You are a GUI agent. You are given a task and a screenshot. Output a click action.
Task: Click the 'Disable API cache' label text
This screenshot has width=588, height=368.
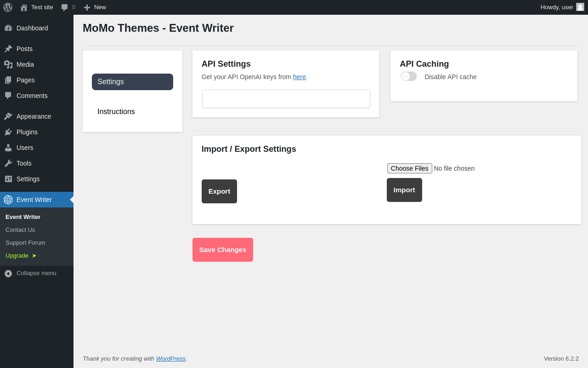(451, 77)
